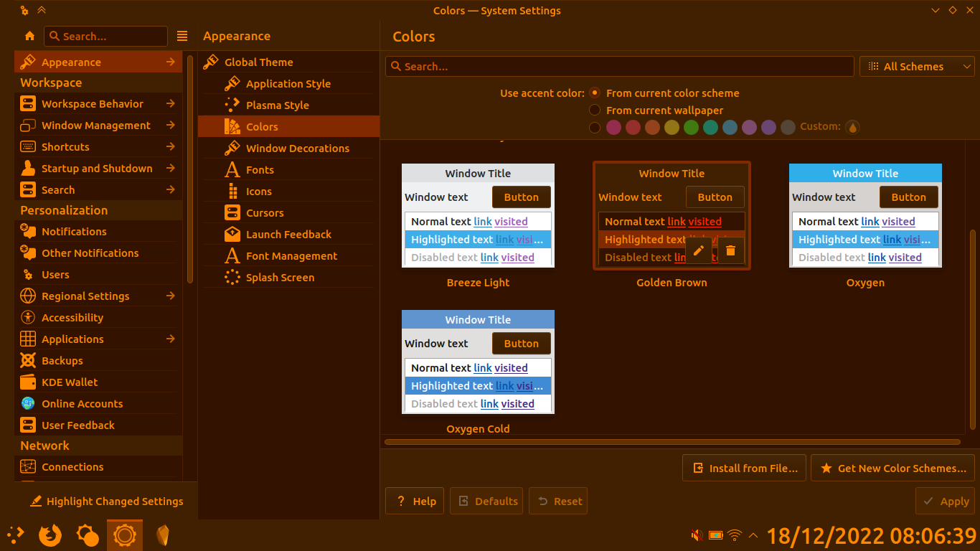
Task: Click the Users icon
Action: click(x=28, y=275)
